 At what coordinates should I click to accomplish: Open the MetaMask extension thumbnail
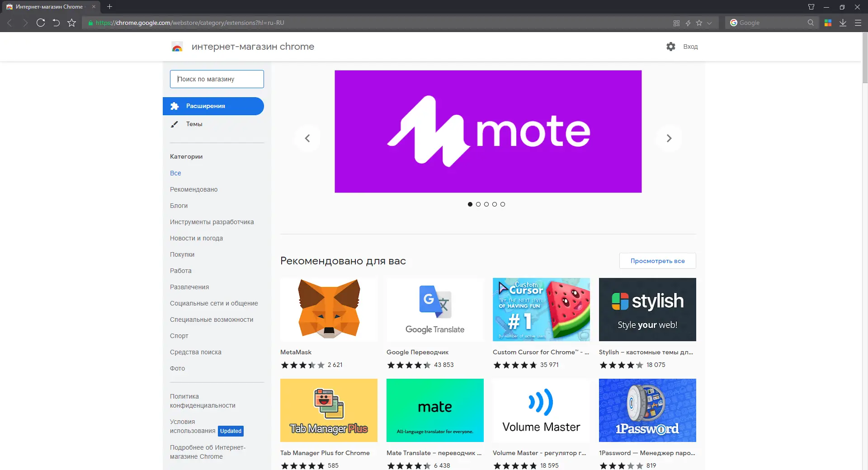pos(329,310)
